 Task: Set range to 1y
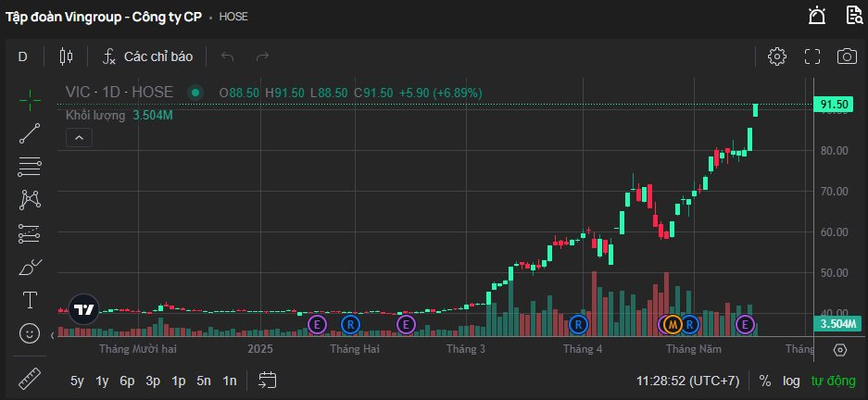(103, 381)
